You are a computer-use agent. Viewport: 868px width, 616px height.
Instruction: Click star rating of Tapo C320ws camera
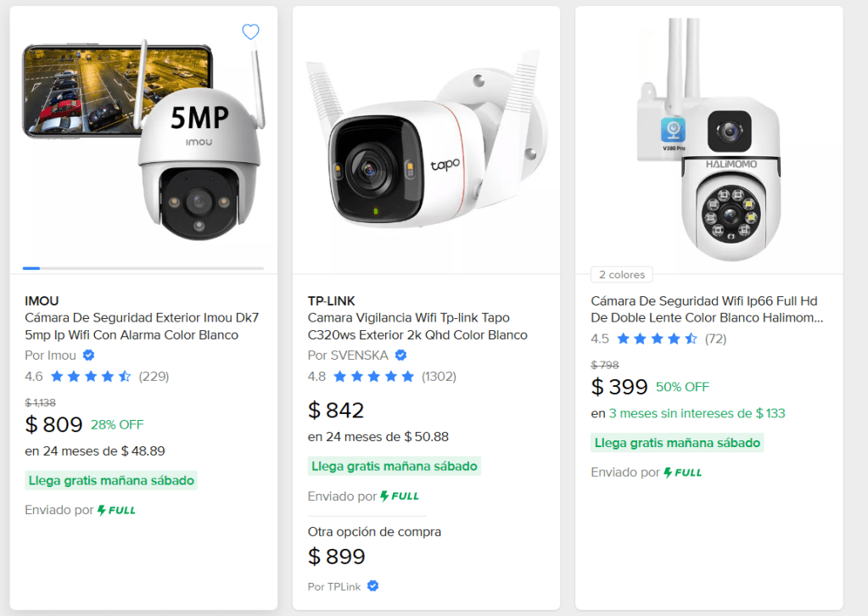pyautogui.click(x=373, y=376)
